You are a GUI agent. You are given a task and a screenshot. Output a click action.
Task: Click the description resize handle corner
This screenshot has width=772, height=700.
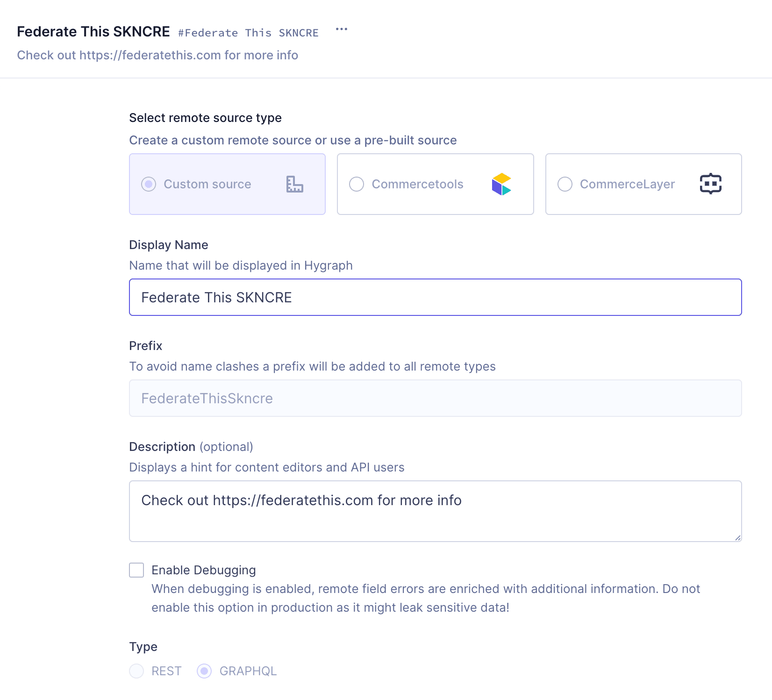pos(738,538)
